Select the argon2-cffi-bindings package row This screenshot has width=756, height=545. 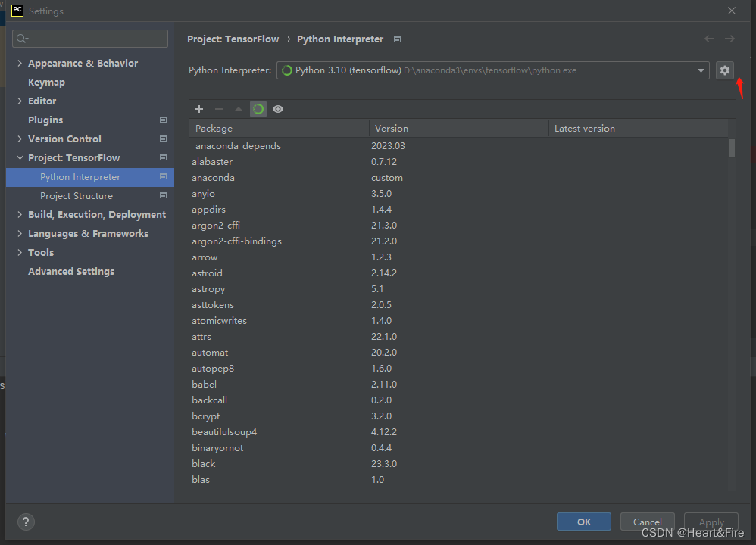click(458, 241)
